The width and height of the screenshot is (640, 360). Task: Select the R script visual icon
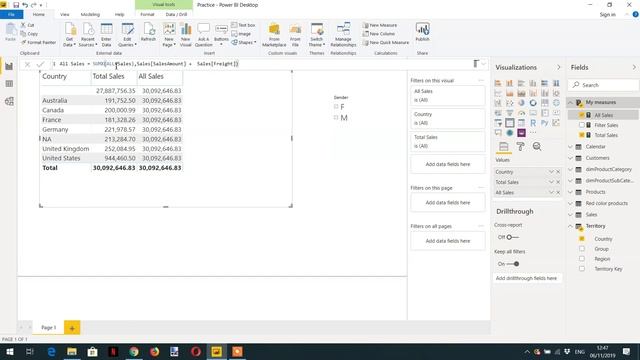click(x=533, y=122)
